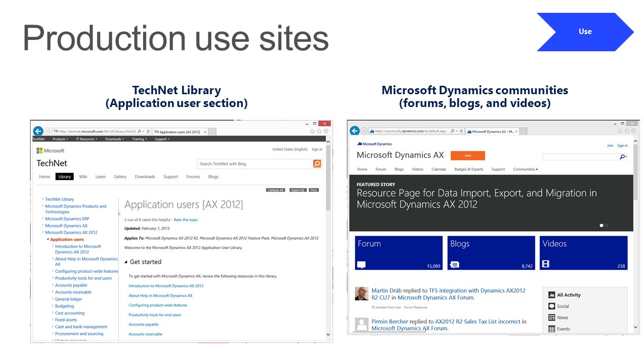The height and width of the screenshot is (362, 644).
Task: Click the News icon in the activity filter
Action: pyautogui.click(x=552, y=318)
